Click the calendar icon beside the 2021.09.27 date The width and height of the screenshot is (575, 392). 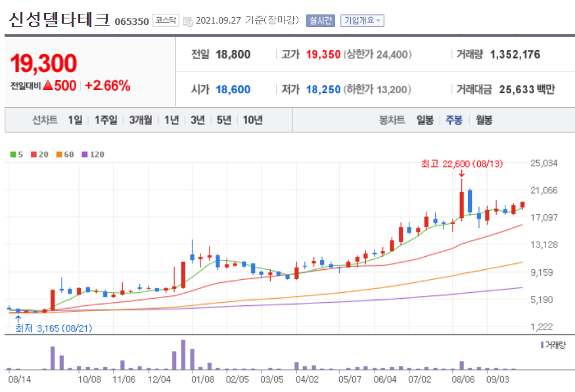188,18
